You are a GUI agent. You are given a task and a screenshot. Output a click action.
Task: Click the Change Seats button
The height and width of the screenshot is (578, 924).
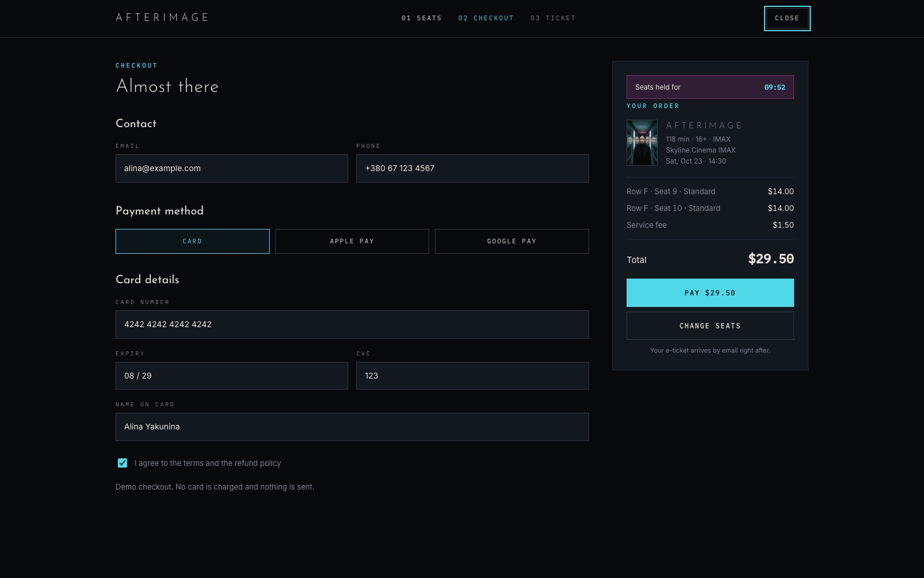[x=710, y=326]
